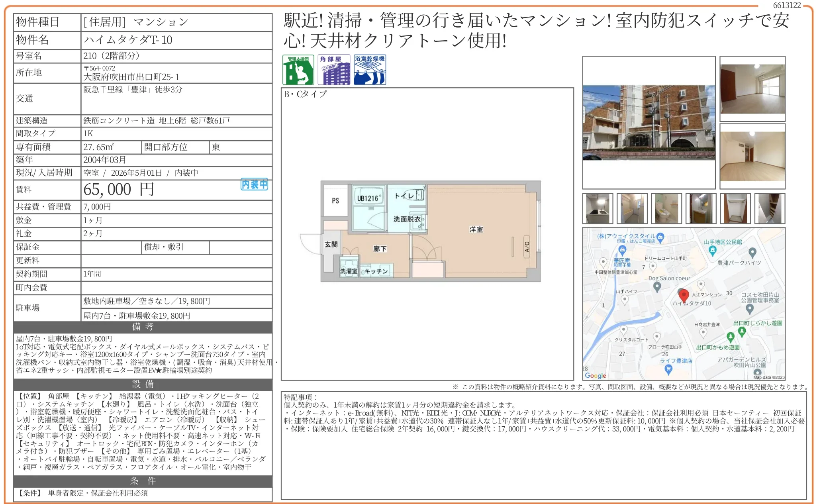Open the closet thumbnail photo
The height and width of the screenshot is (504, 819).
click(735, 208)
